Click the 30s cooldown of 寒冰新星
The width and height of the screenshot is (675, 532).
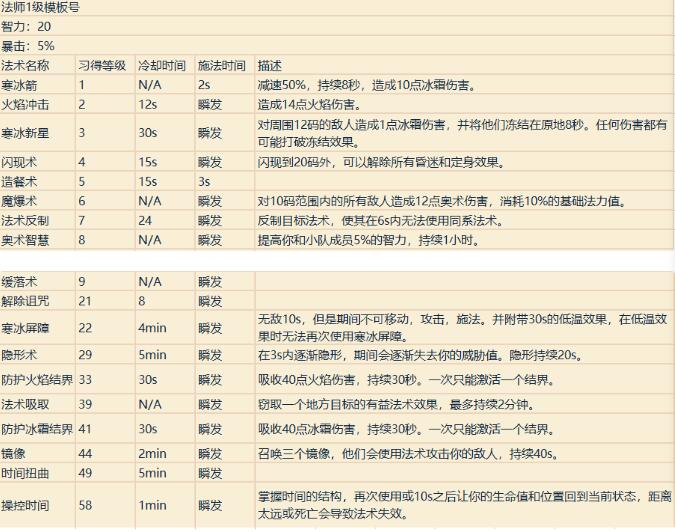[x=148, y=133]
